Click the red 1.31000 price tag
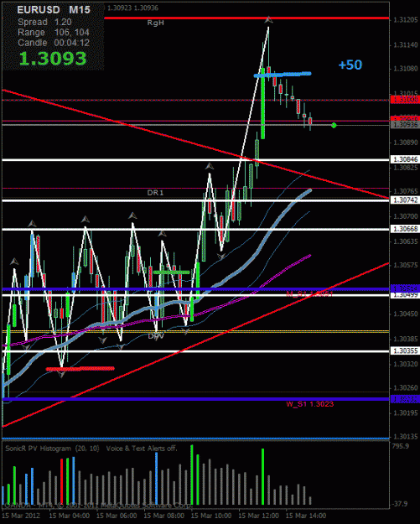The height and width of the screenshot is (524, 420). (x=405, y=100)
